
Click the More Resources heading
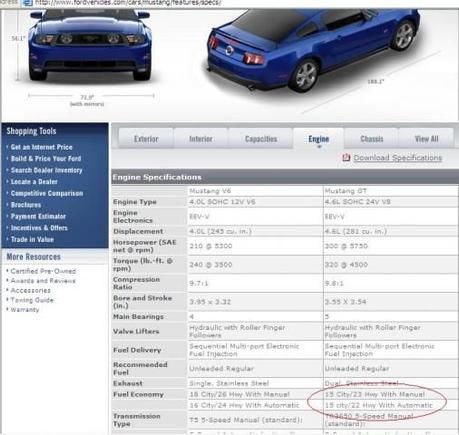pyautogui.click(x=34, y=257)
